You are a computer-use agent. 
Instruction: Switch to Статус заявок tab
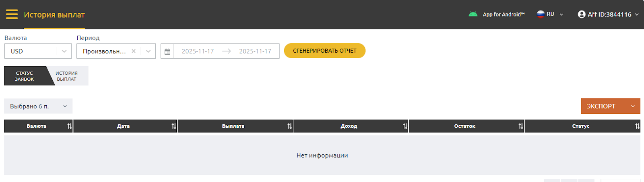(x=25, y=76)
